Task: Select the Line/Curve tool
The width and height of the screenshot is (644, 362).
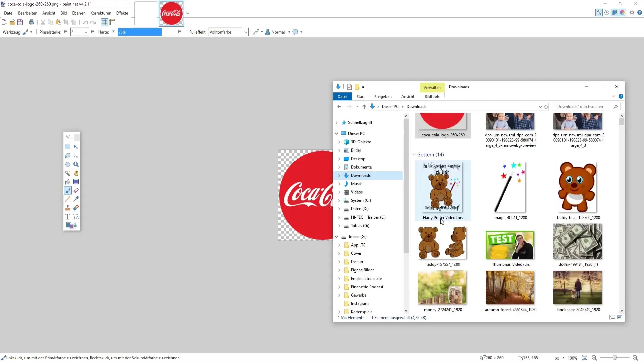Action: [76, 217]
